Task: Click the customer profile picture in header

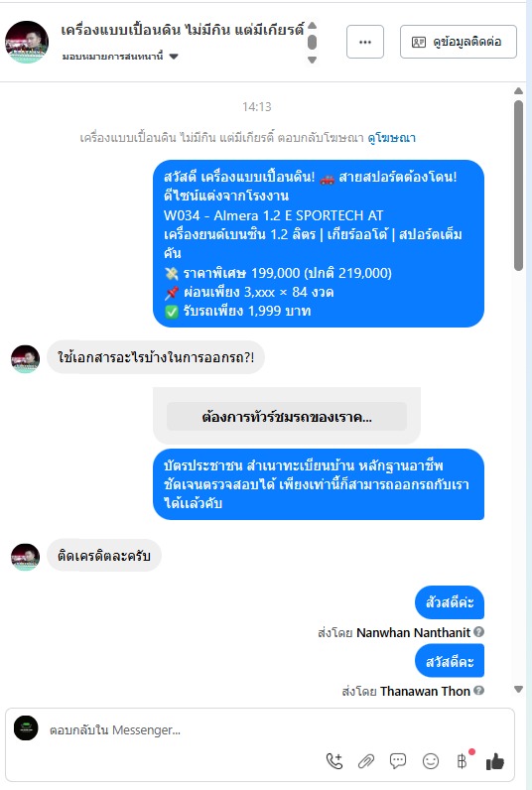Action: coord(27,42)
